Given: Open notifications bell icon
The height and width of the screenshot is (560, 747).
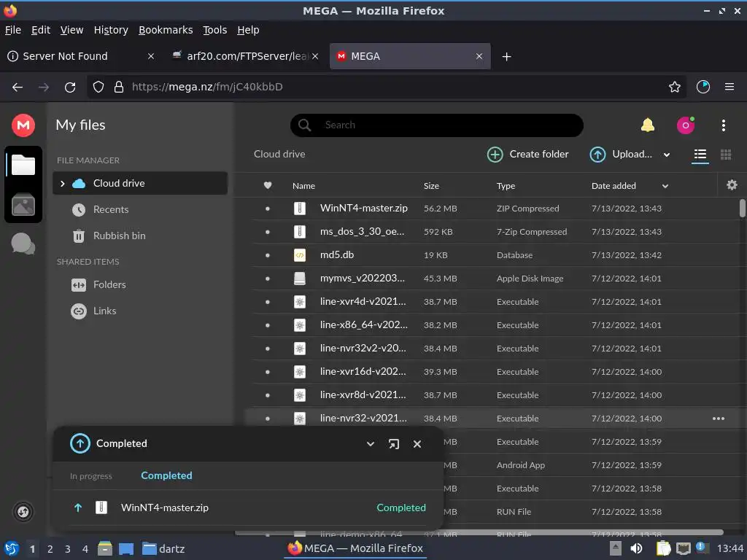Looking at the screenshot, I should 648,125.
